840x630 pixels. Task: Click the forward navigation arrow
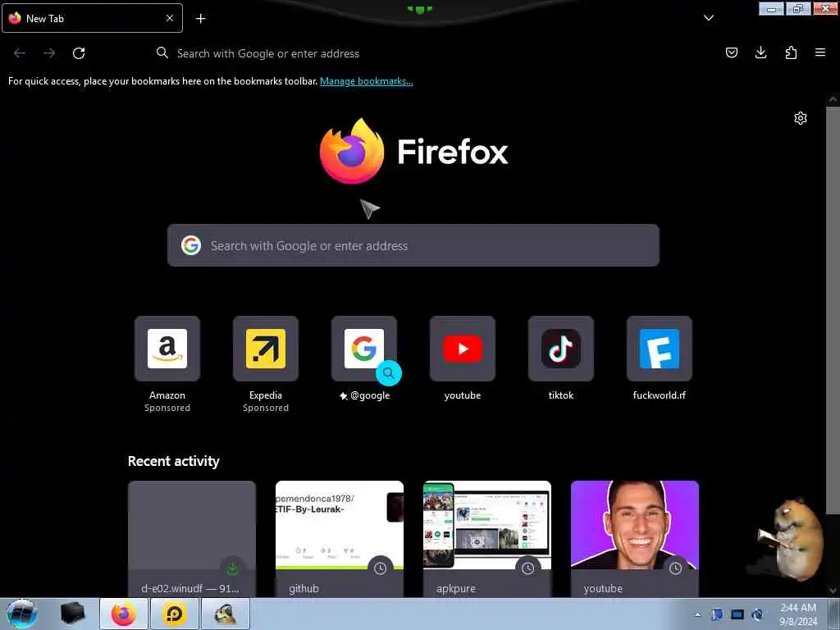[49, 53]
